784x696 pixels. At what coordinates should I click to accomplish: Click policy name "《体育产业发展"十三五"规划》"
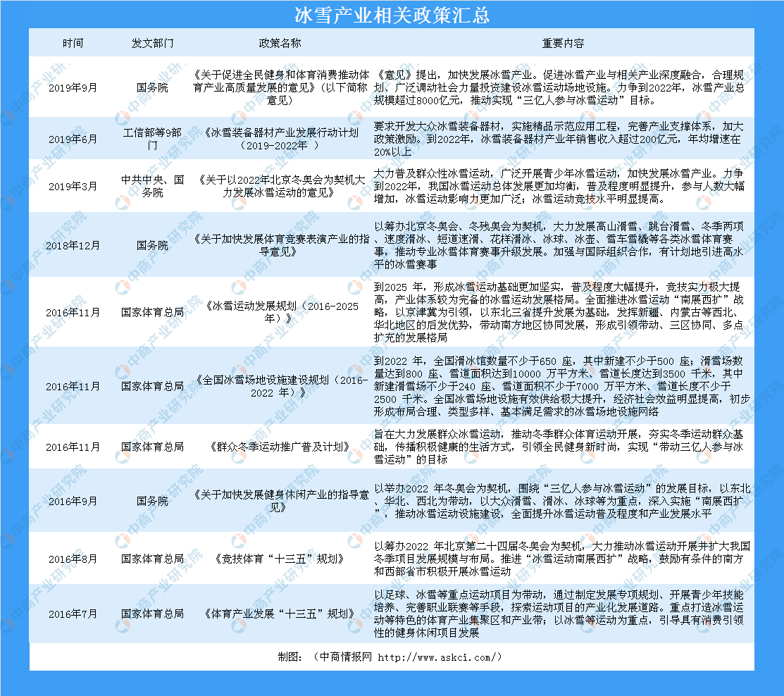tap(280, 614)
